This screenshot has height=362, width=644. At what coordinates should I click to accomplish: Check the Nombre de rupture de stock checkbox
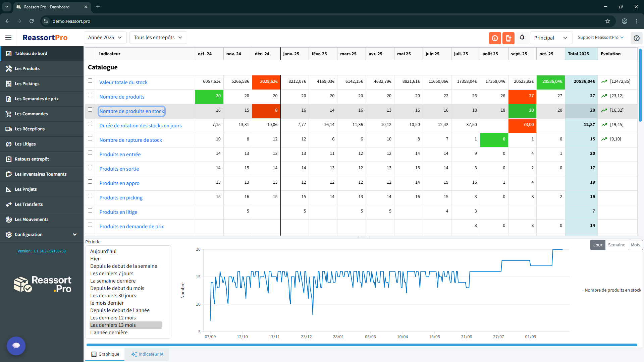[x=90, y=138]
